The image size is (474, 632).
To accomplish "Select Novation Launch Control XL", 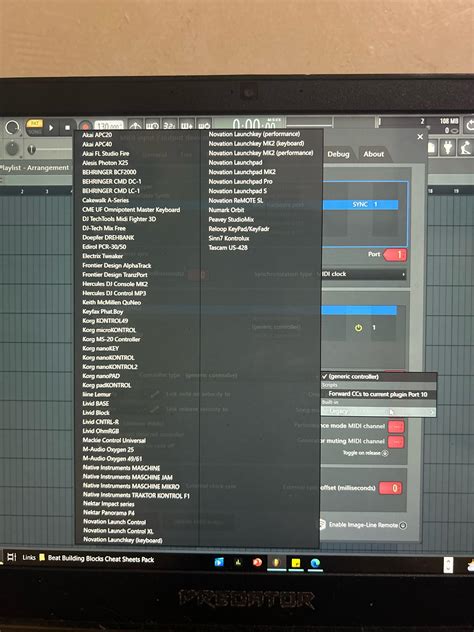I will point(118,531).
